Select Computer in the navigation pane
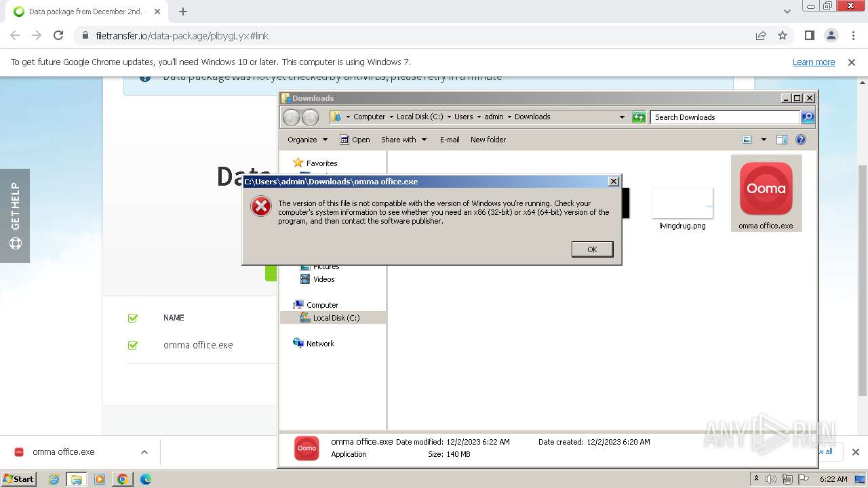Image resolution: width=868 pixels, height=488 pixels. 322,305
